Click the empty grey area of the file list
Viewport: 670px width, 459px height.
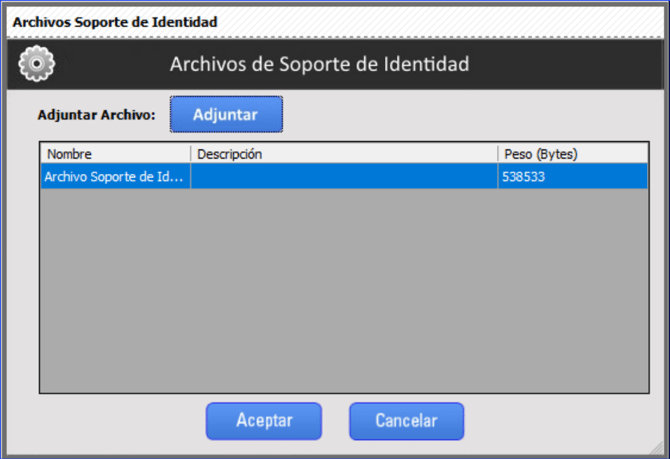[344, 291]
